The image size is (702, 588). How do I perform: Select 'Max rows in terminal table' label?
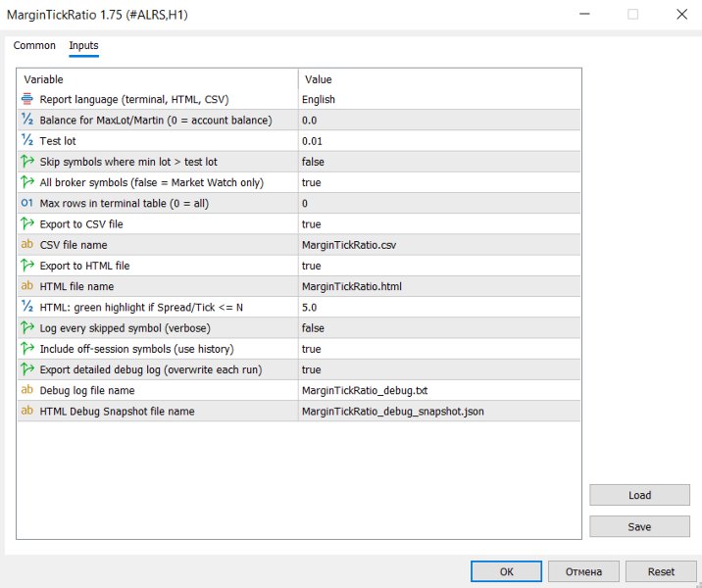click(x=124, y=203)
